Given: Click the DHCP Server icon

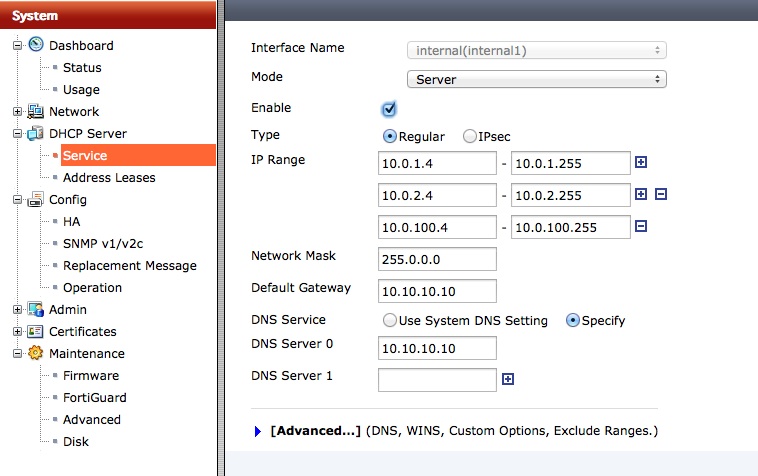Looking at the screenshot, I should coord(35,133).
